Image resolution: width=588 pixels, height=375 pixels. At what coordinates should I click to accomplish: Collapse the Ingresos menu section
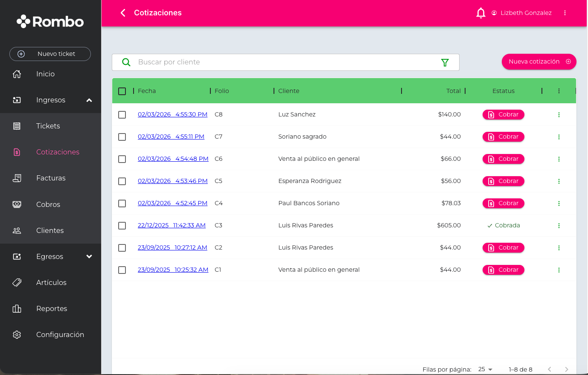click(89, 100)
